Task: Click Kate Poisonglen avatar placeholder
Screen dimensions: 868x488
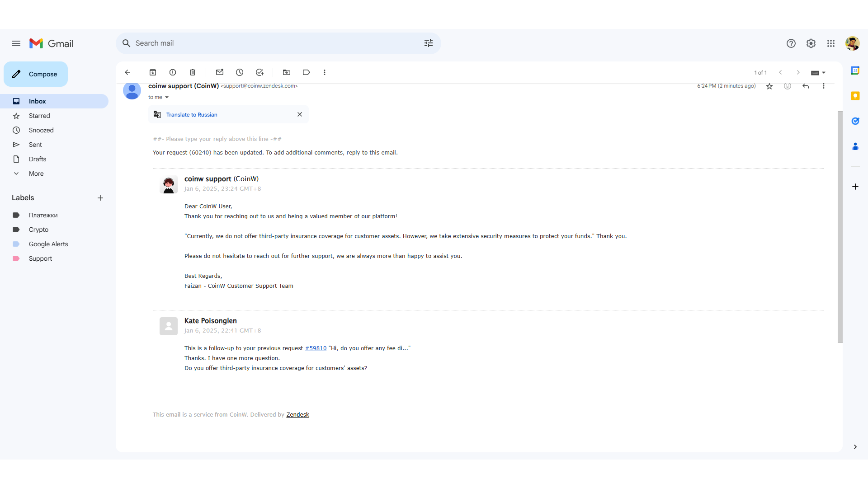Action: coord(169,326)
